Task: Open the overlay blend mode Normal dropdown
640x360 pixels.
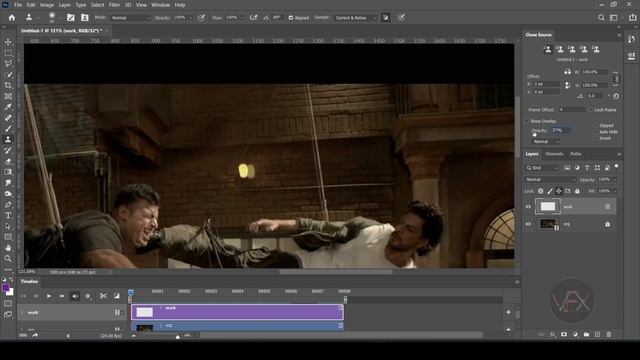Action: pyautogui.click(x=546, y=141)
